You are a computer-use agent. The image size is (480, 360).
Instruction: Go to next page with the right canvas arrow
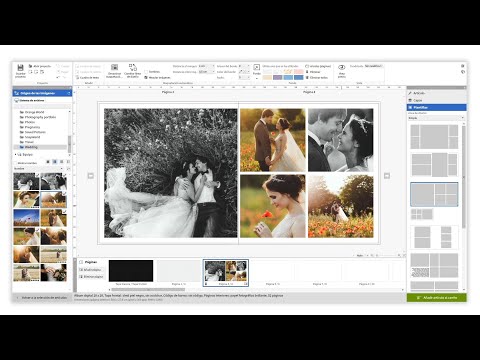pyautogui.click(x=387, y=175)
